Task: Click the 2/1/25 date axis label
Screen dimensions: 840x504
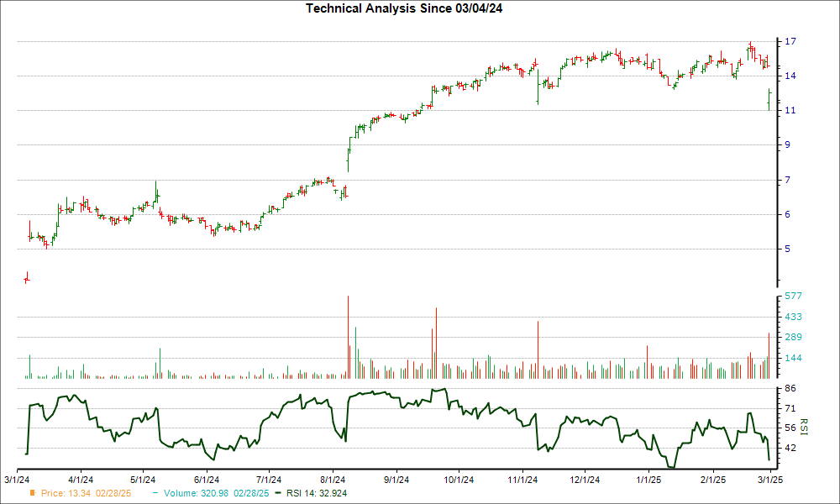Action: pos(713,480)
